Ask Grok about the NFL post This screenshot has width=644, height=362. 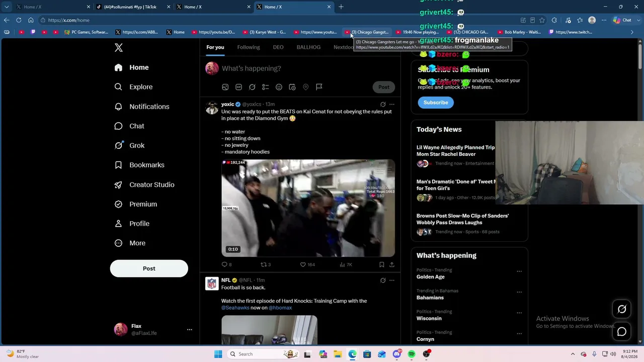[383, 281]
